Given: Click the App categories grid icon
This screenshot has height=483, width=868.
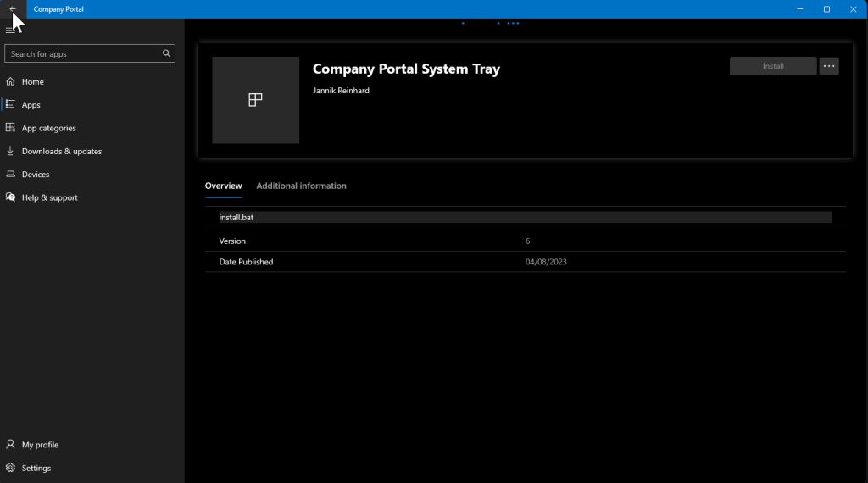Looking at the screenshot, I should [x=10, y=128].
